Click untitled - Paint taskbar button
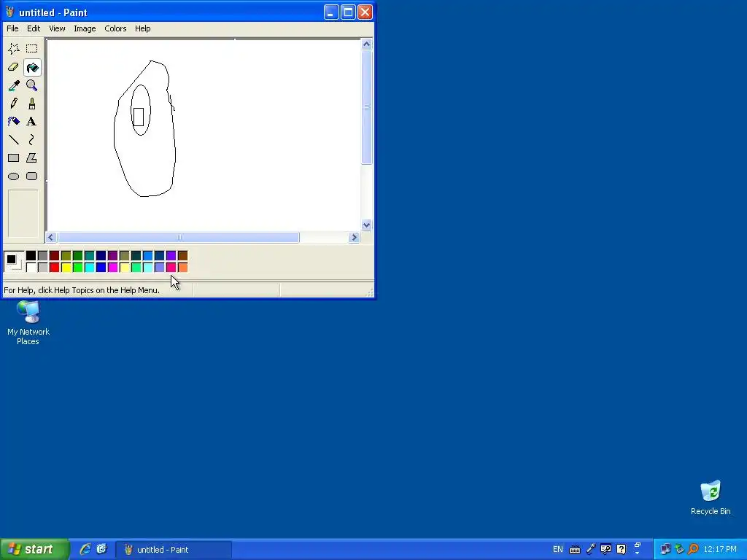The height and width of the screenshot is (560, 747). (174, 550)
